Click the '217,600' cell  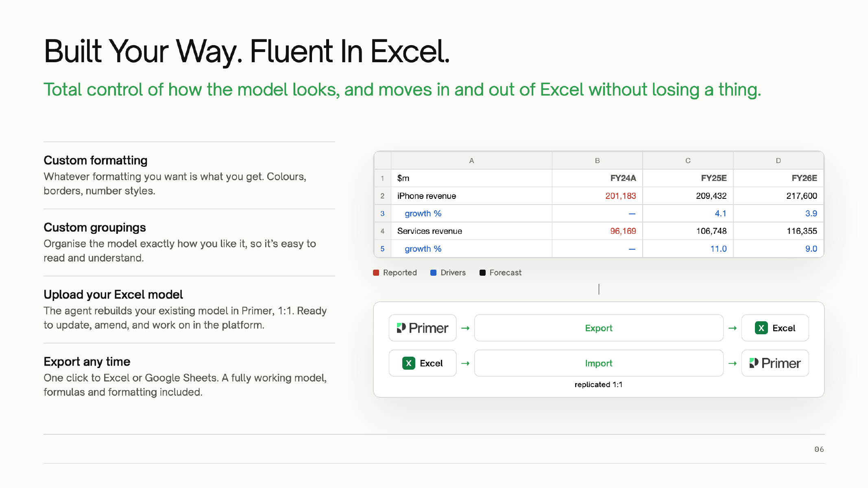[778, 196]
